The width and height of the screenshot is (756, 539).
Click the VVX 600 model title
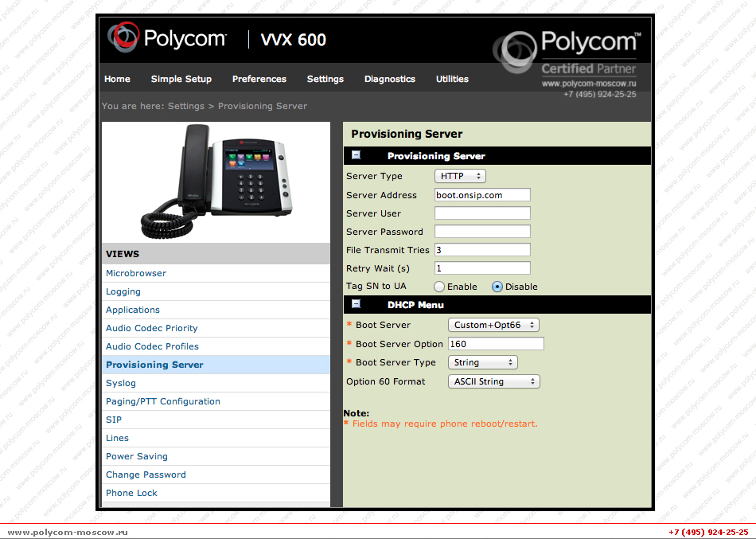tap(293, 40)
